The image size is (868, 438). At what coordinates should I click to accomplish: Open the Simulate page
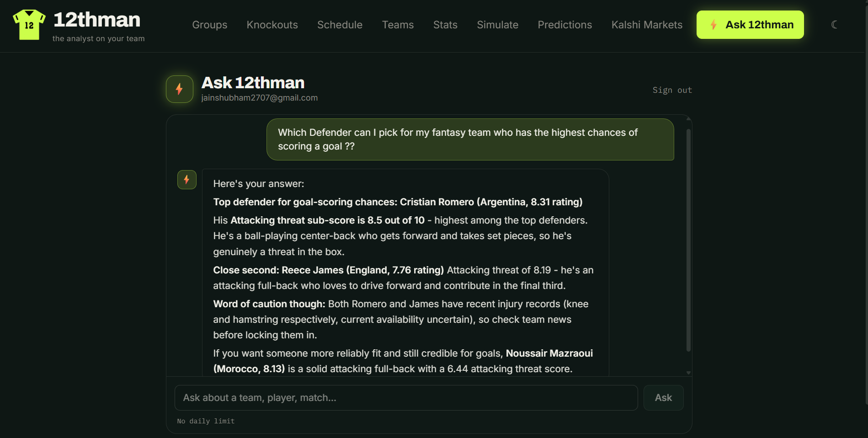coord(498,25)
